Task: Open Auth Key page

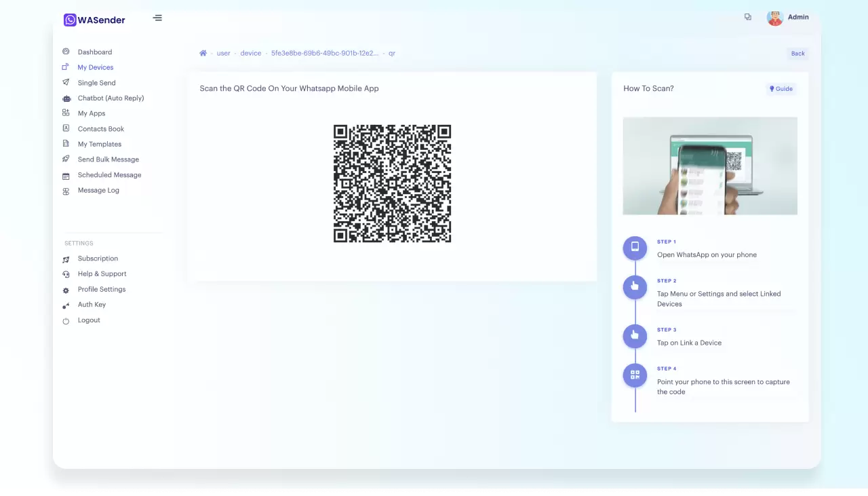Action: [x=92, y=305]
